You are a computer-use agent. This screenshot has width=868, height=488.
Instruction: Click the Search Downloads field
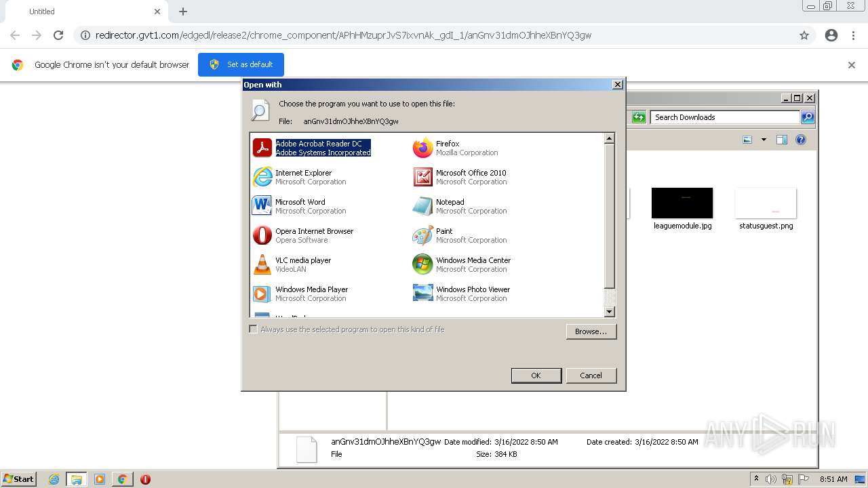click(725, 117)
